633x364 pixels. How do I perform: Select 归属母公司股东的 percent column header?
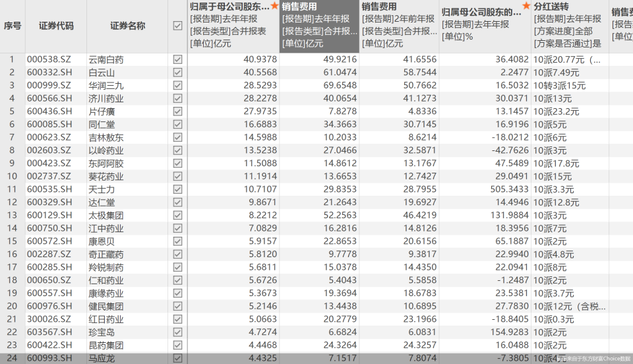485,26
